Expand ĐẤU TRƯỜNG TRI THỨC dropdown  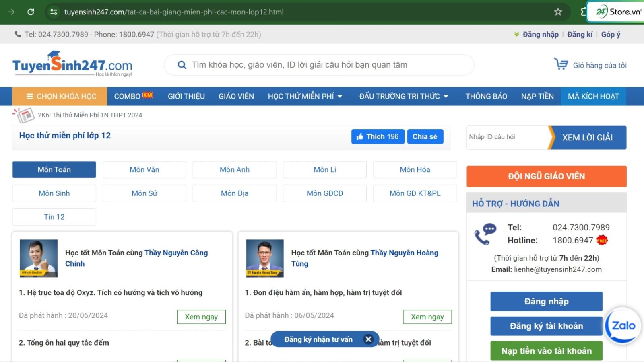404,96
